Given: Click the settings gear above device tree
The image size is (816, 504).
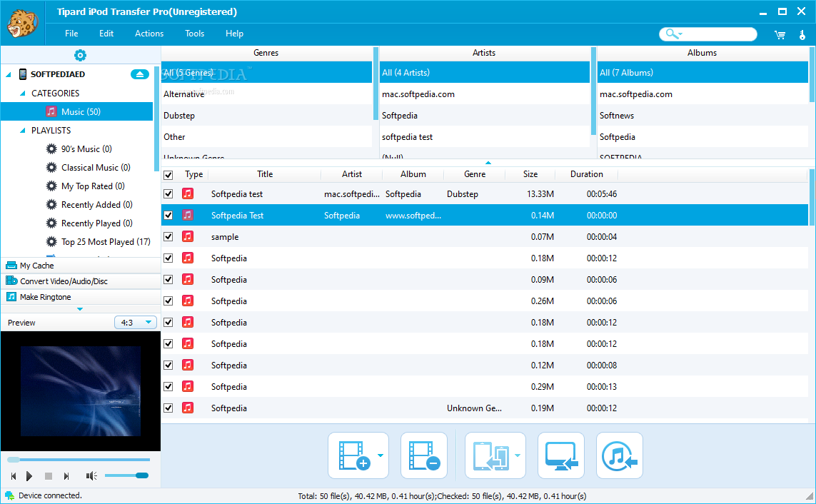Looking at the screenshot, I should pyautogui.click(x=80, y=55).
